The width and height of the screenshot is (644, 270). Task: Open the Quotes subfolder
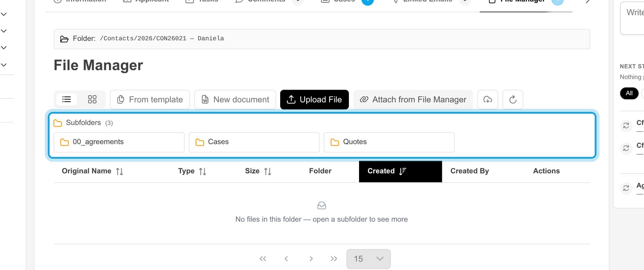[x=389, y=142]
